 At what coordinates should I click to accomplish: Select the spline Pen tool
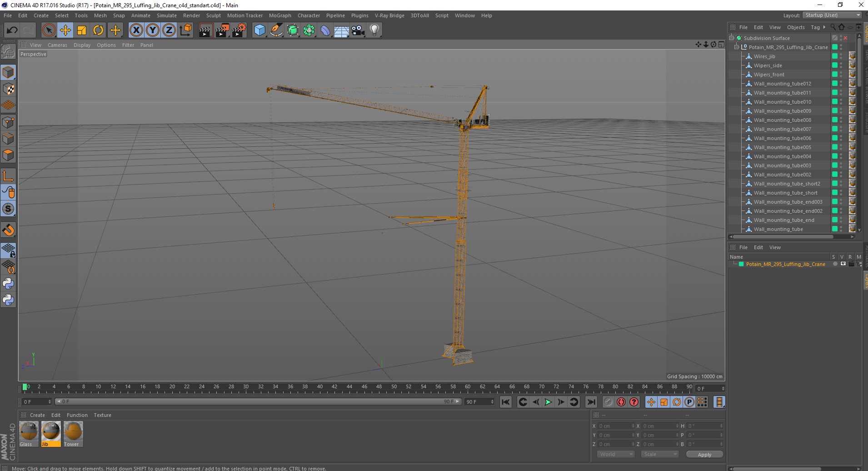point(276,30)
